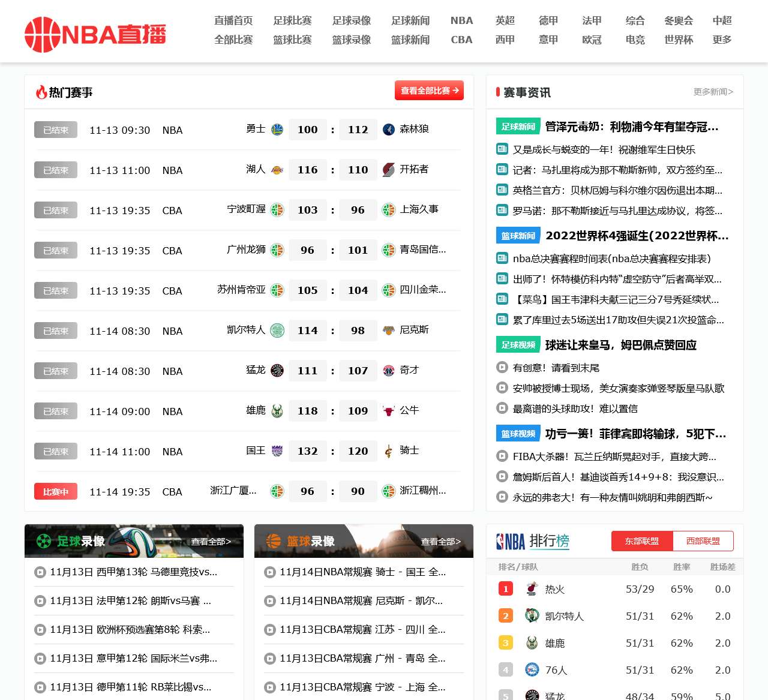Open 直播首页 in the navigation

233,20
